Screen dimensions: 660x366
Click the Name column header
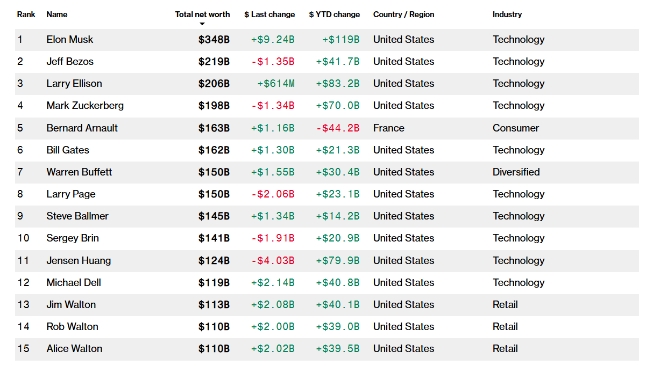57,14
